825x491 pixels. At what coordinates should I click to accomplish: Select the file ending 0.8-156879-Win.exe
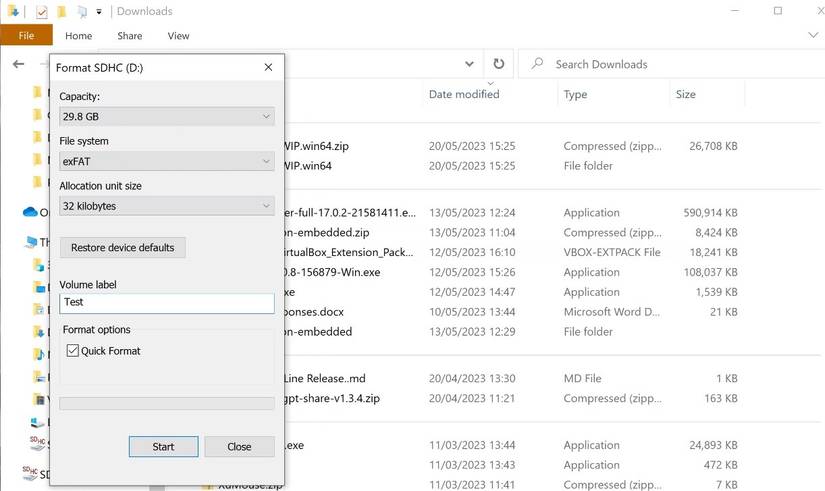[x=332, y=272]
